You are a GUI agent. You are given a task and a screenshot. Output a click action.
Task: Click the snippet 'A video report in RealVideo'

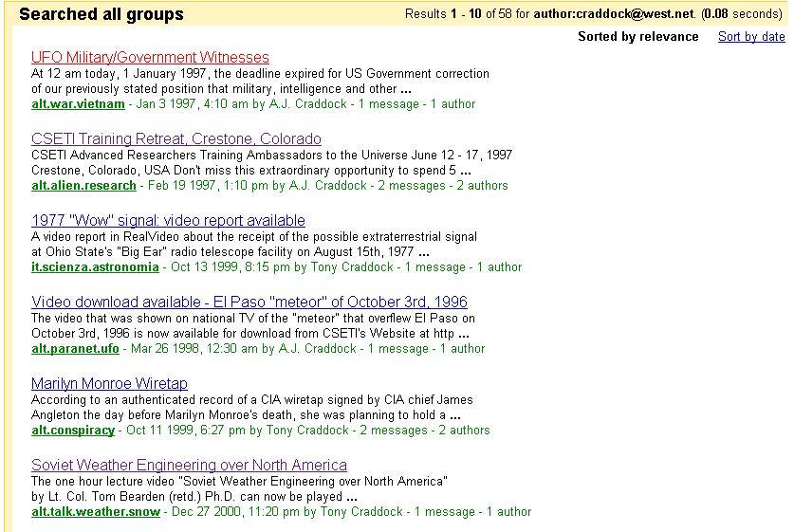[x=254, y=244]
